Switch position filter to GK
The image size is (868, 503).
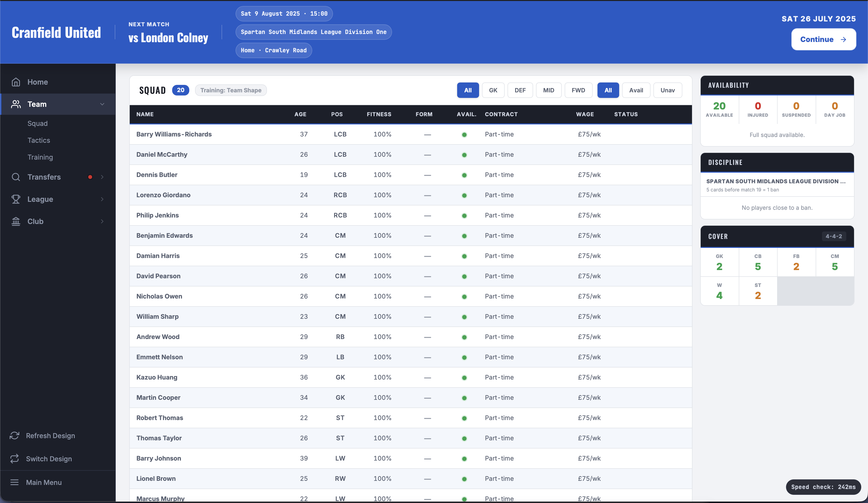[x=493, y=90]
